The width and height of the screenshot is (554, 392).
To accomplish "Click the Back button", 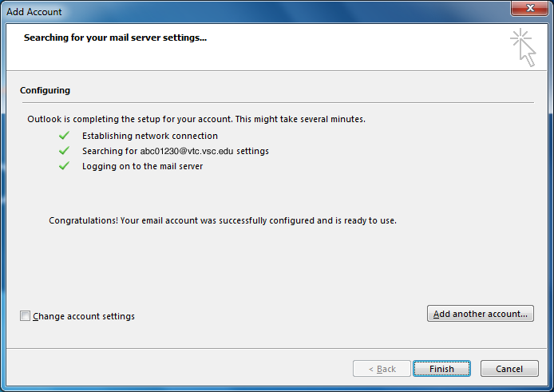I will click(382, 369).
